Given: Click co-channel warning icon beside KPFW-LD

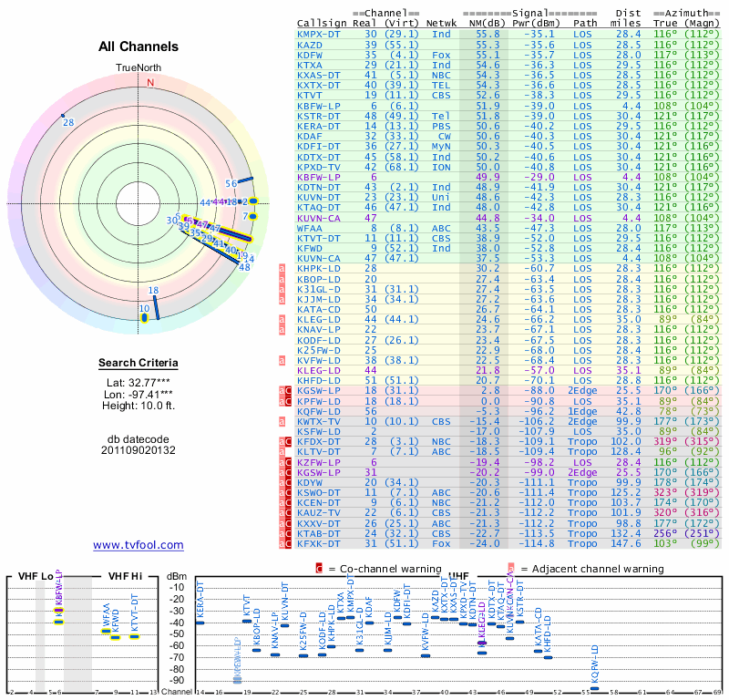Looking at the screenshot, I should 287,399.
